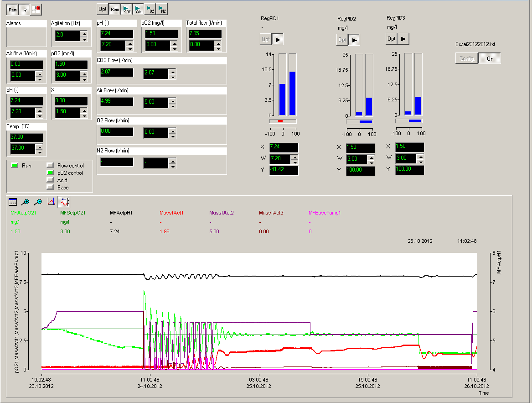
Task: Select the MFBasePump1 legend label
Action: [x=325, y=213]
